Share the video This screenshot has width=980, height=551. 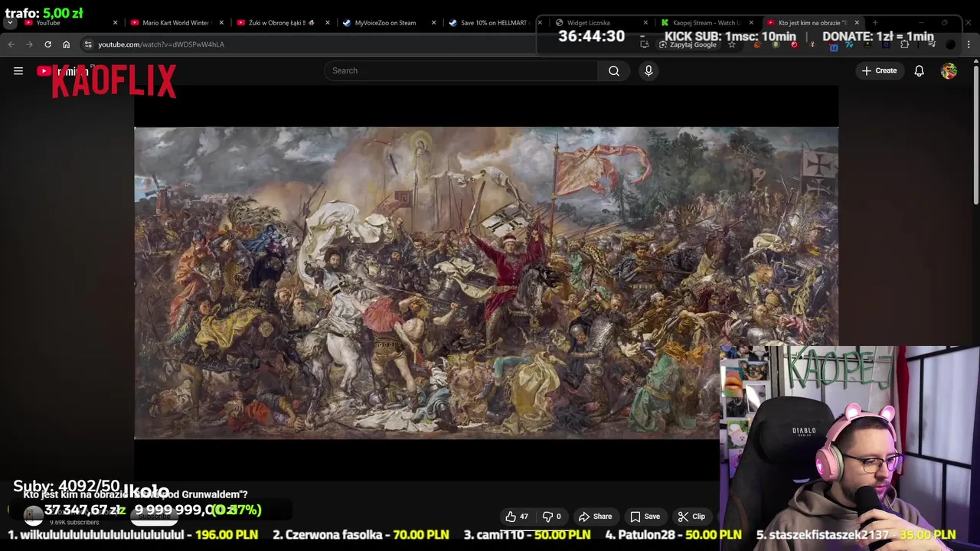click(595, 517)
